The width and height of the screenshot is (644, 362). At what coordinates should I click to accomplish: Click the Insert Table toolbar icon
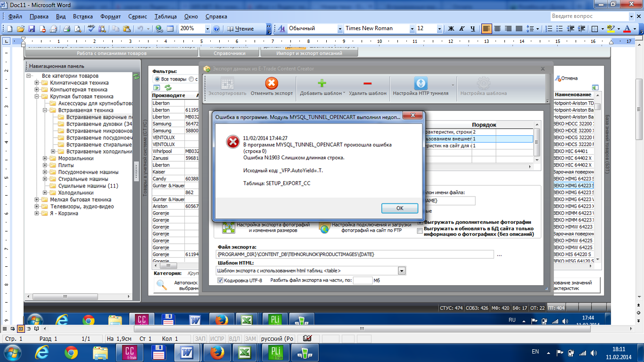(170, 29)
